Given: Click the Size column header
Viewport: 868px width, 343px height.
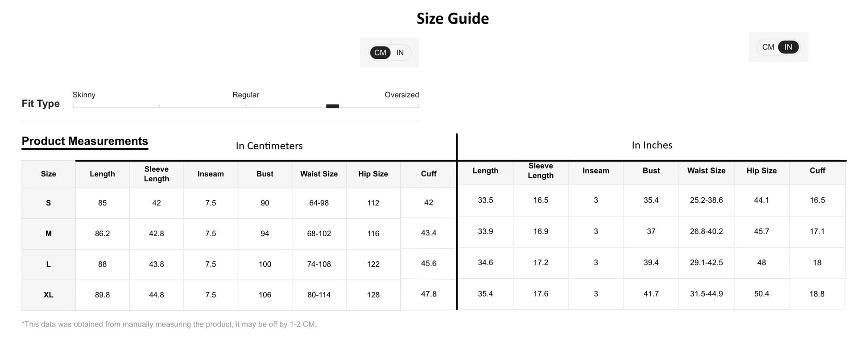Looking at the screenshot, I should click(48, 174).
